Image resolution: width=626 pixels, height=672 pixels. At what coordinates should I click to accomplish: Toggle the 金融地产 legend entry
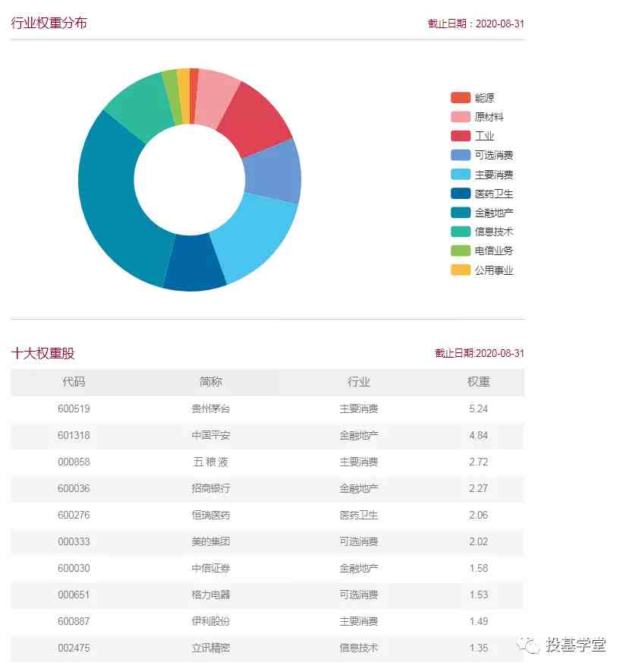tap(482, 213)
